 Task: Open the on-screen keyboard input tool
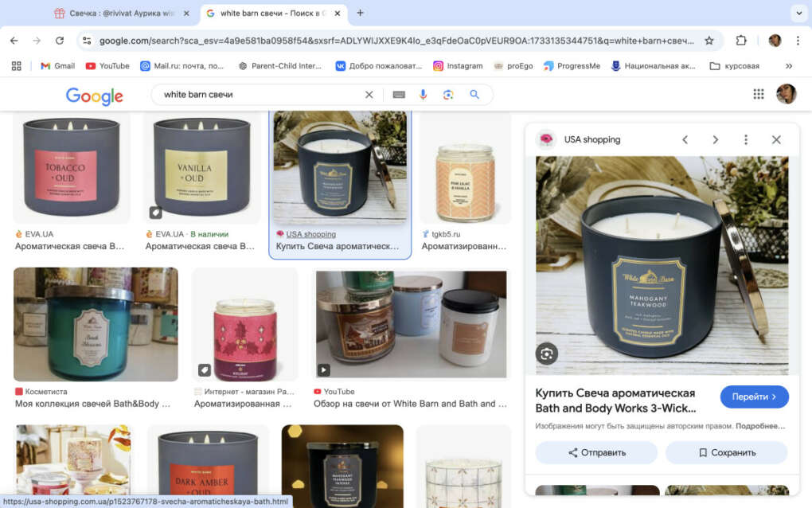pyautogui.click(x=399, y=95)
